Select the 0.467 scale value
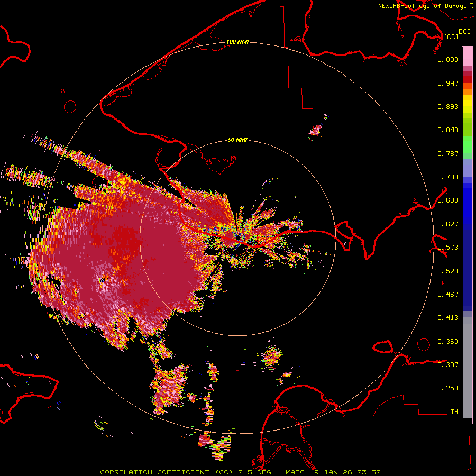The width and height of the screenshot is (476, 476). point(448,295)
